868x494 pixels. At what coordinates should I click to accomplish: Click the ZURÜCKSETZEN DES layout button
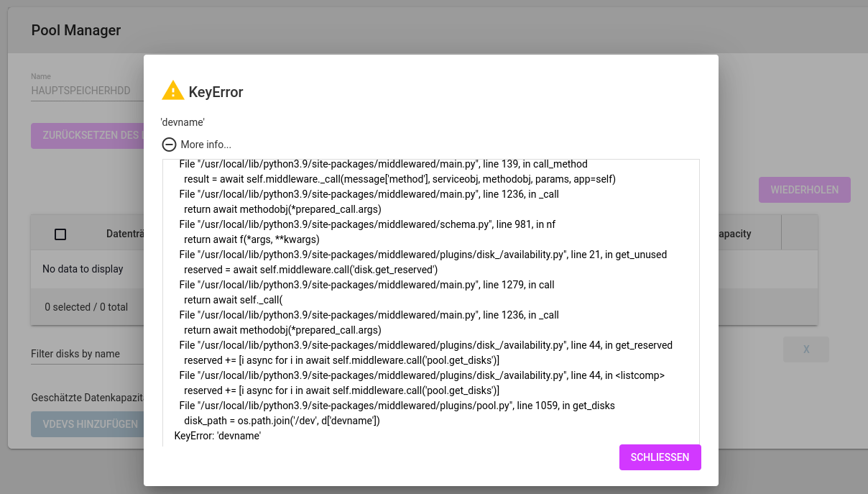(x=88, y=135)
